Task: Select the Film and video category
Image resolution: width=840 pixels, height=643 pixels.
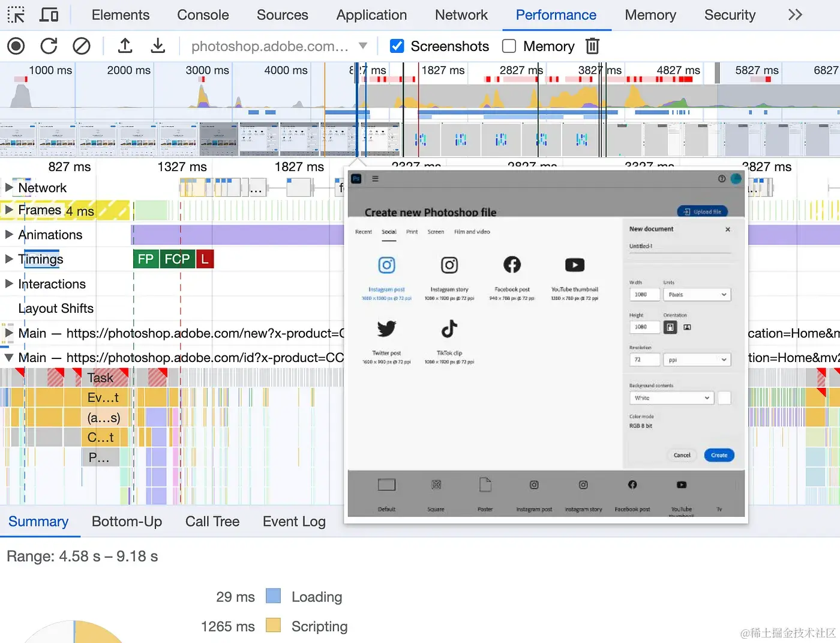Action: pos(472,232)
